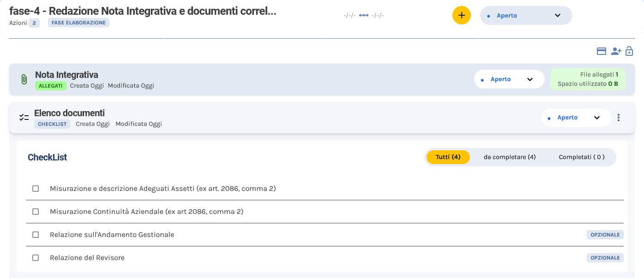Click the File allegati storage box

[x=588, y=79]
